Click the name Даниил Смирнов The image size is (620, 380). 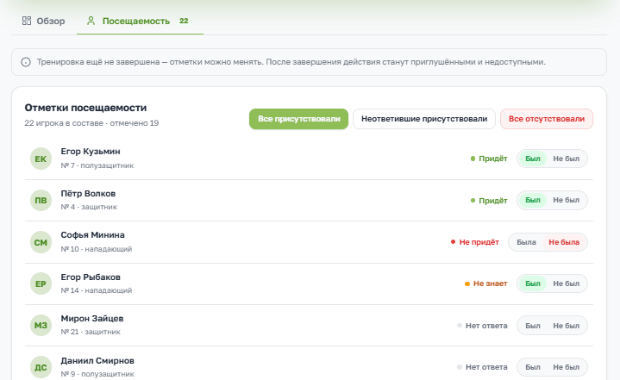click(x=97, y=361)
